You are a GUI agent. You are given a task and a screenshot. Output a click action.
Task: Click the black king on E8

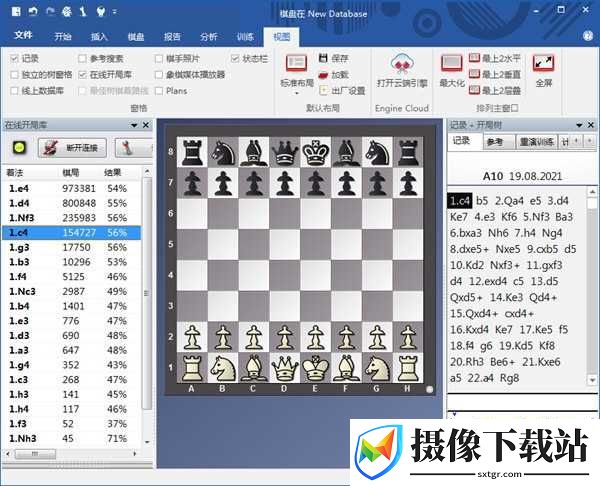coord(315,152)
